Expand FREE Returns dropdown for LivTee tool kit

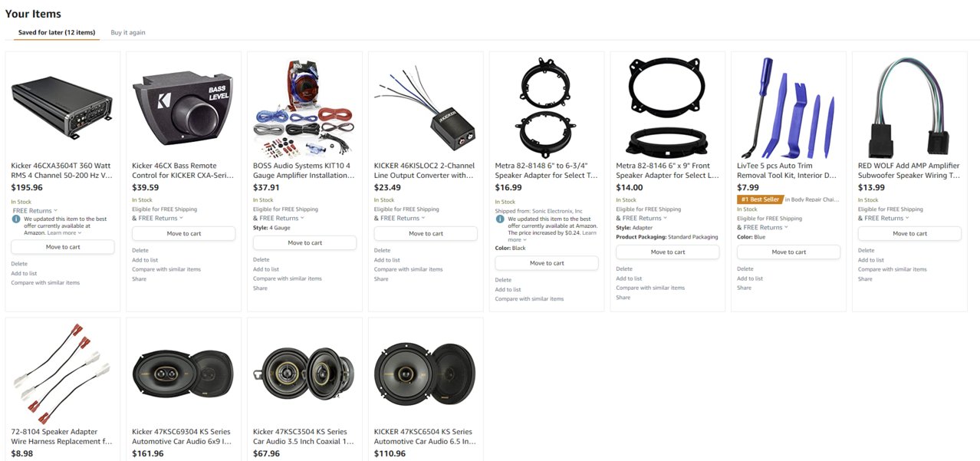tap(763, 227)
